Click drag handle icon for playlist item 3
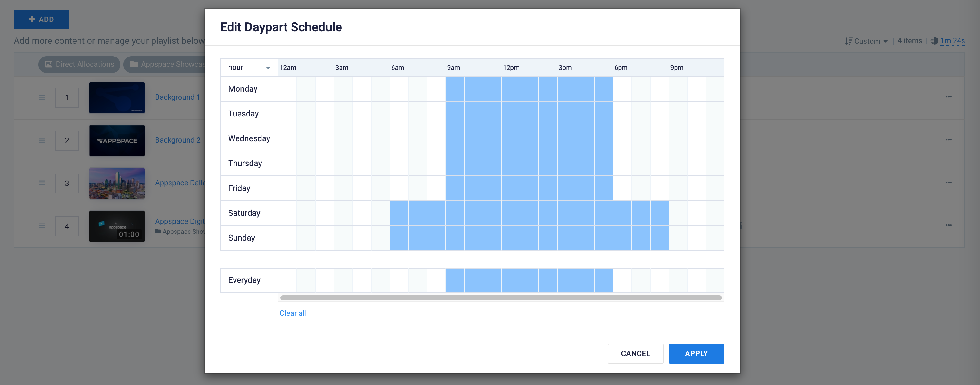980x385 pixels. tap(42, 183)
